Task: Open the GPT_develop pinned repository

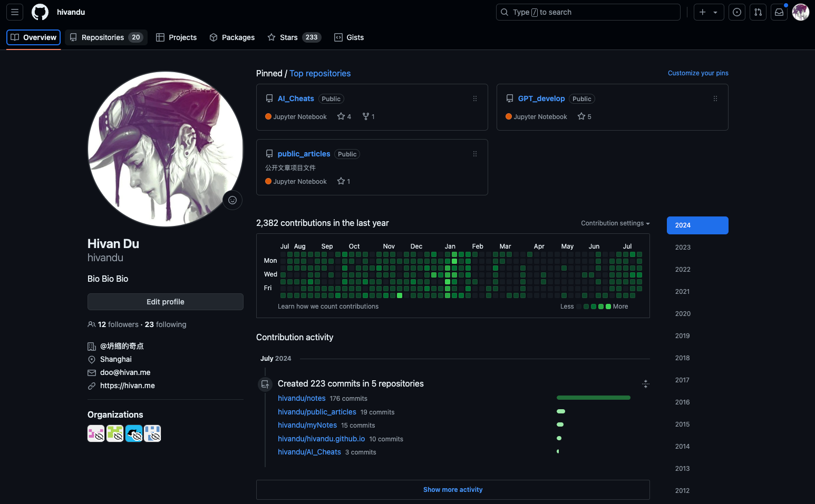Action: 541,98
